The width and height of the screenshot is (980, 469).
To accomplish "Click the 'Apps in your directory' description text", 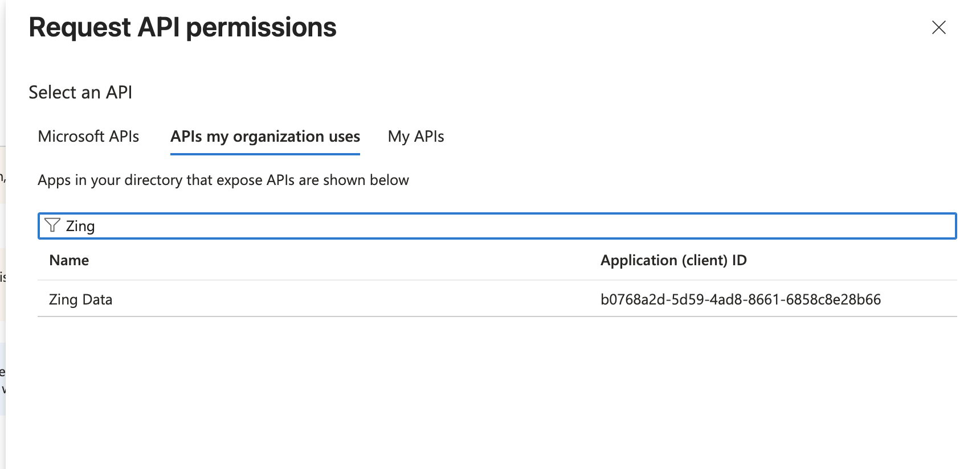I will click(x=223, y=180).
